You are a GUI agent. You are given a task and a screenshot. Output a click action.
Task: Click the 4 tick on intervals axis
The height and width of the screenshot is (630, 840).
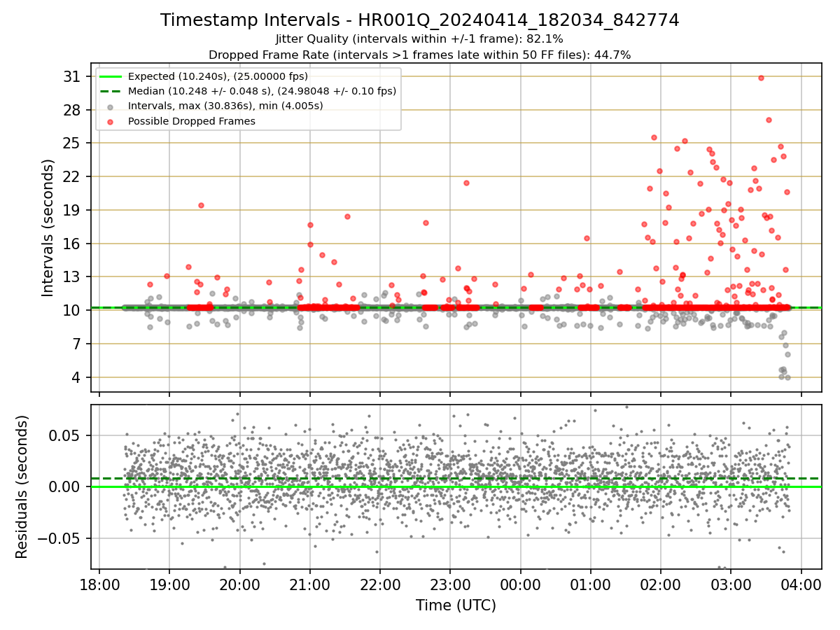(x=78, y=377)
